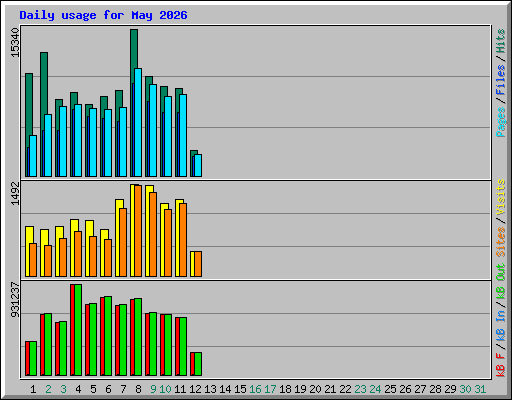Click the orange Sites bar for day 9

(x=153, y=234)
